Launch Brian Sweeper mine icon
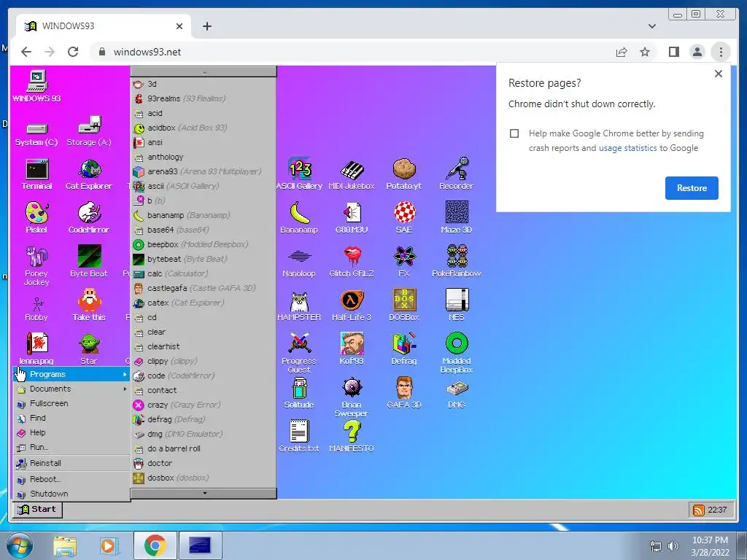The width and height of the screenshot is (747, 560). [352, 397]
